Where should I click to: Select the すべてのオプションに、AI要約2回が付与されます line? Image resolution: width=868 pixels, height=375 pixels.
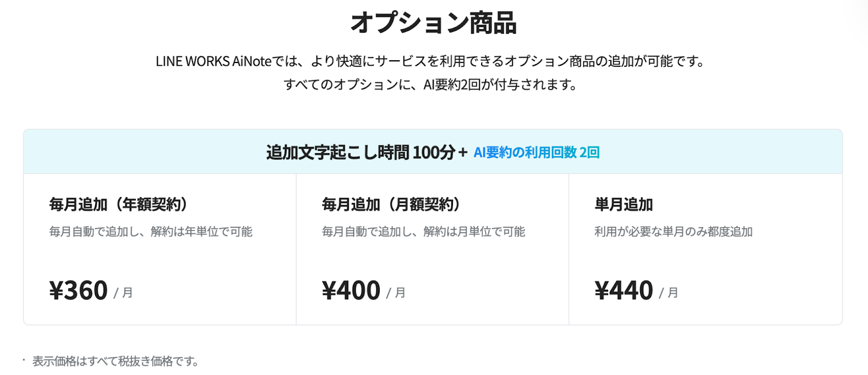(430, 85)
